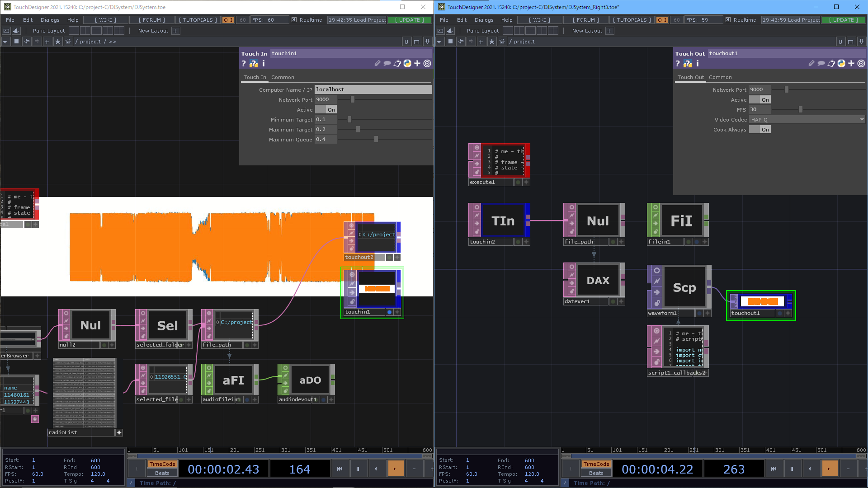Screen dimensions: 868x488
Task: Click the TUTORIALS link in left window
Action: point(198,20)
